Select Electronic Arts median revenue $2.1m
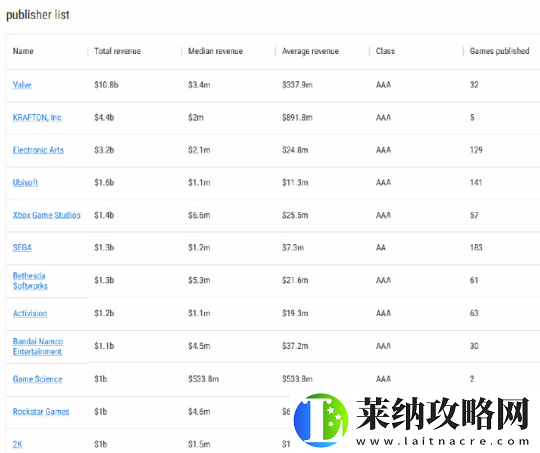540x453 pixels. pos(199,150)
